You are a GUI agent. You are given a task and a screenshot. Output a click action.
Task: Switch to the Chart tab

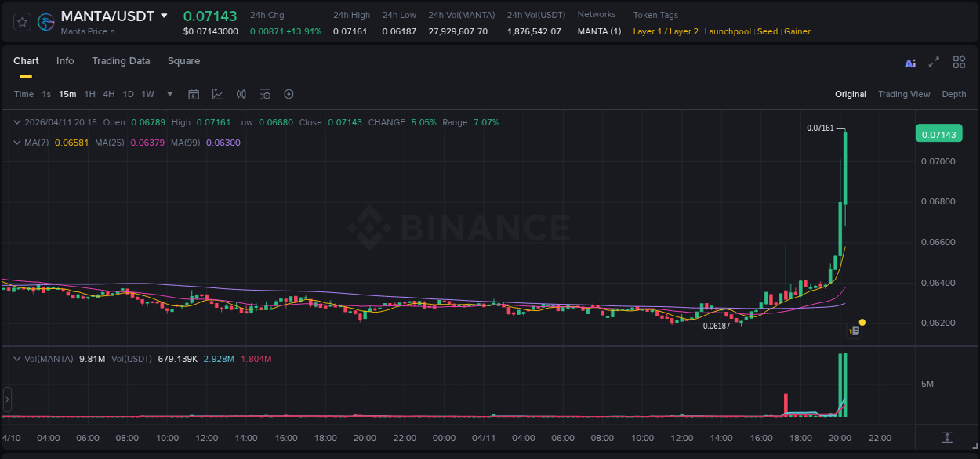pyautogui.click(x=26, y=61)
